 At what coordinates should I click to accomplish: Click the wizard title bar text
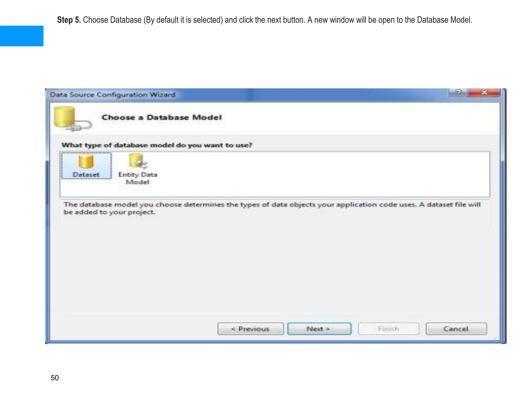pyautogui.click(x=112, y=95)
